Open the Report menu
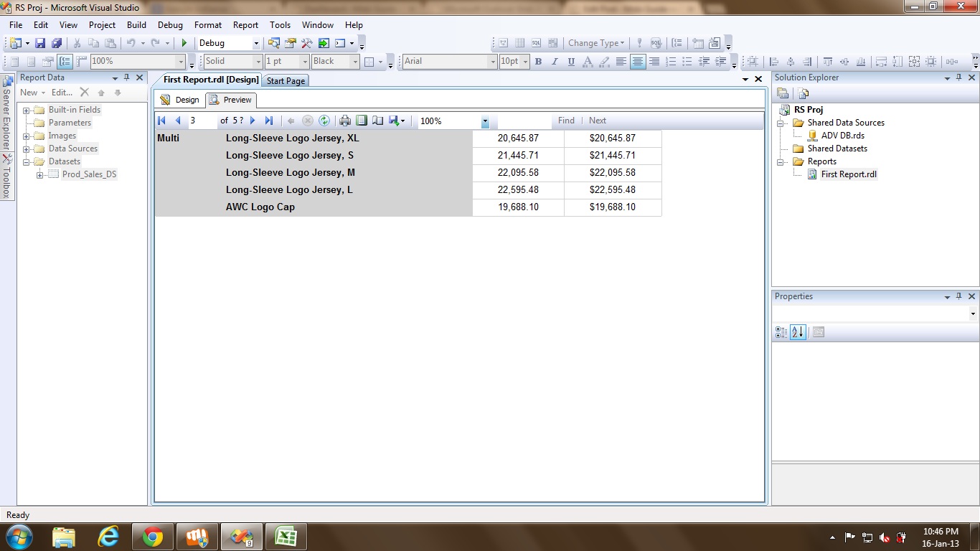Screen dimensions: 980x551 pyautogui.click(x=245, y=25)
